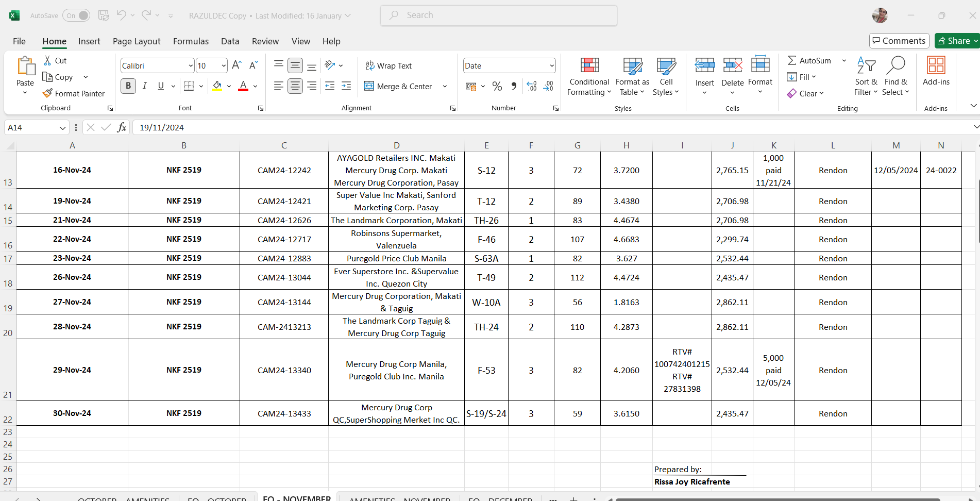Click the Cut scissors icon
The image size is (980, 501).
pyautogui.click(x=48, y=60)
